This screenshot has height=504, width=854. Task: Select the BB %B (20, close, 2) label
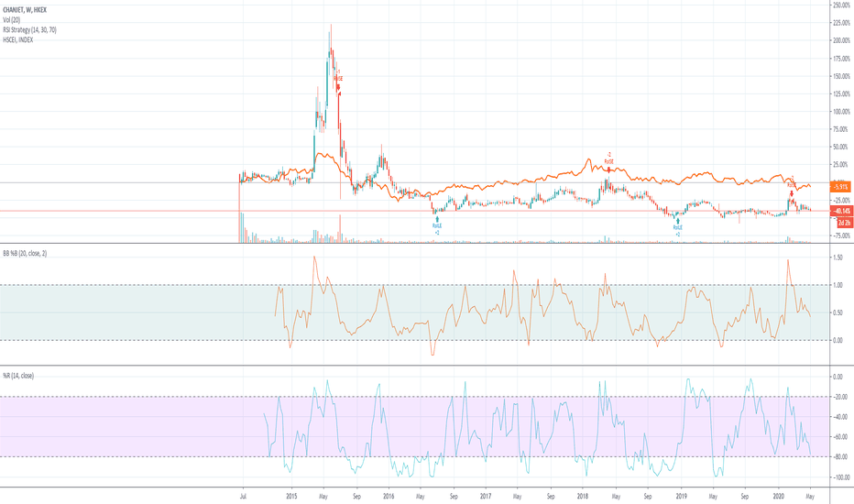click(25, 253)
